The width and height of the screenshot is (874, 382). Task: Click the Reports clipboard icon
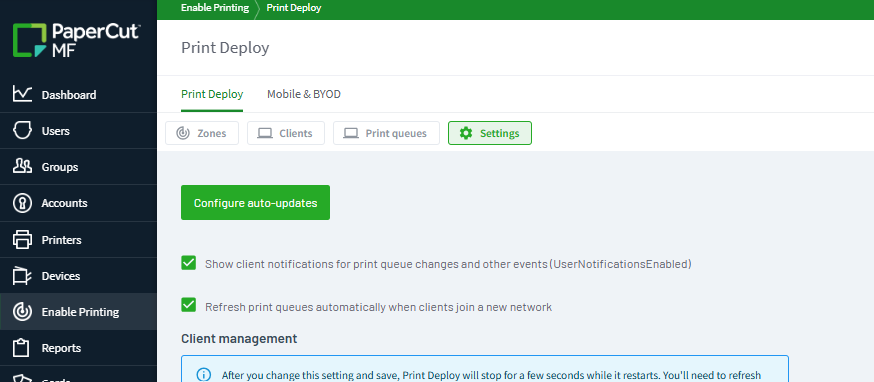pyautogui.click(x=22, y=348)
